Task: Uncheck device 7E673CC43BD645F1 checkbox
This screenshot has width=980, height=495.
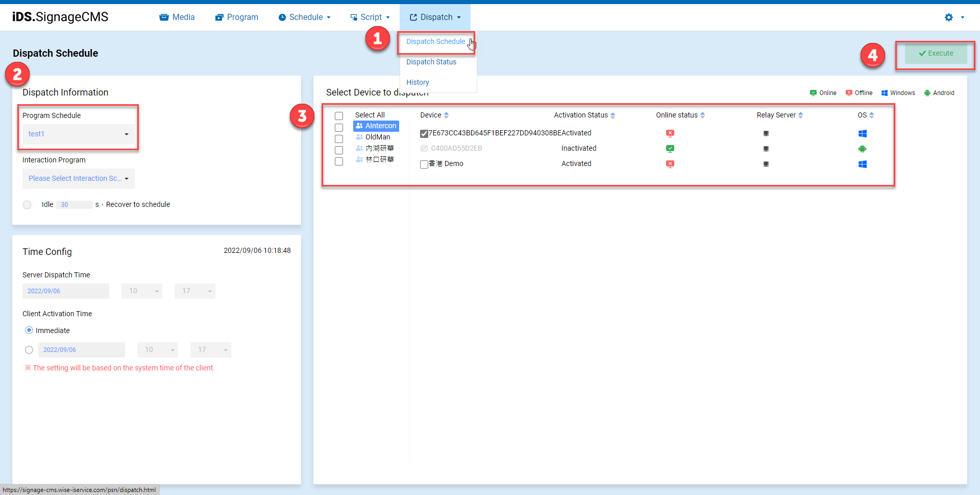Action: pyautogui.click(x=424, y=134)
